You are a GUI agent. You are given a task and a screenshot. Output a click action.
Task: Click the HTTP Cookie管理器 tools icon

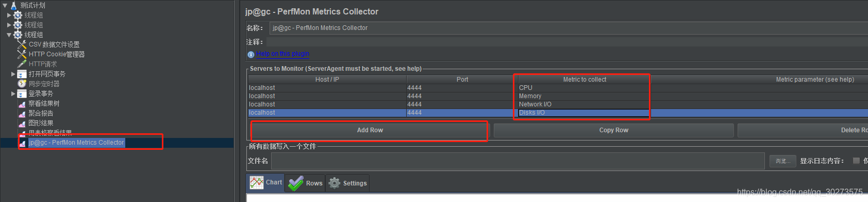click(22, 54)
